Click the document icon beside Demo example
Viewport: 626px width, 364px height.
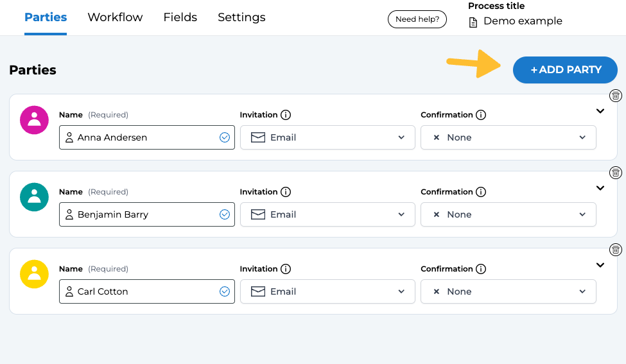pos(473,22)
